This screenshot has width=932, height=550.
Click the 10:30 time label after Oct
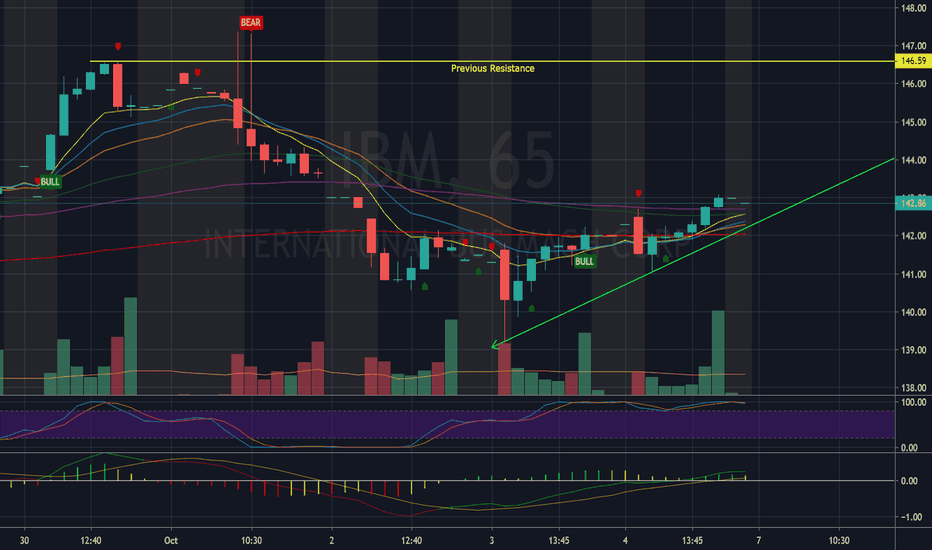pos(251,540)
